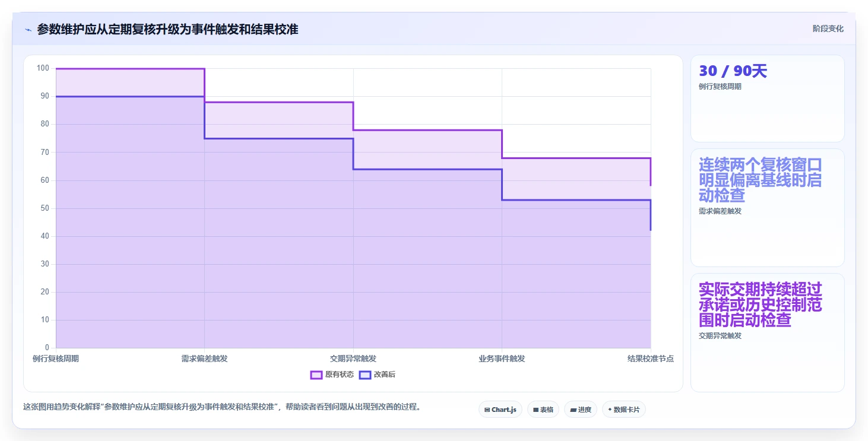
Task: Click the 连续两个复核窗口 card text
Action: click(x=761, y=180)
